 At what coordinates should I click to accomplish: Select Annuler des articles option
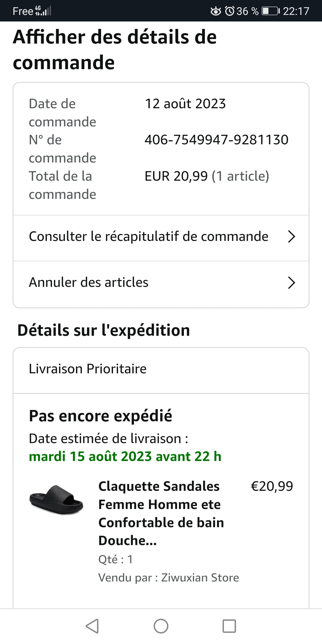[x=89, y=282]
